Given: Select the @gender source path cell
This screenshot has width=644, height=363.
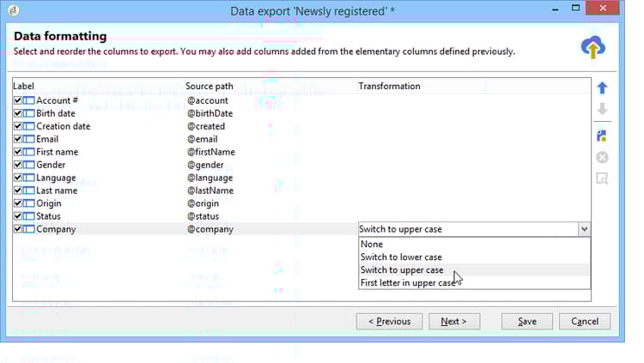Looking at the screenshot, I should tap(205, 165).
